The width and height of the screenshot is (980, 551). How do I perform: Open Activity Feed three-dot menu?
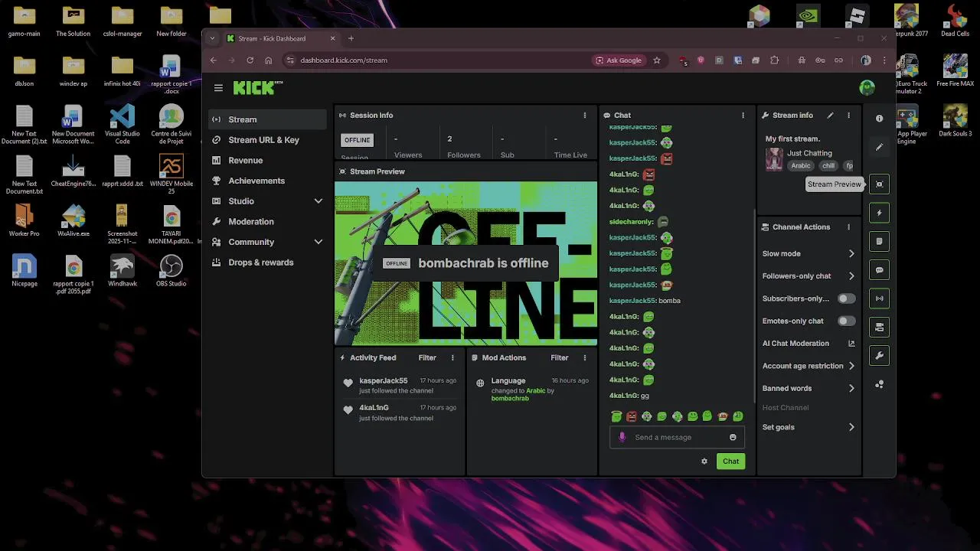point(452,357)
